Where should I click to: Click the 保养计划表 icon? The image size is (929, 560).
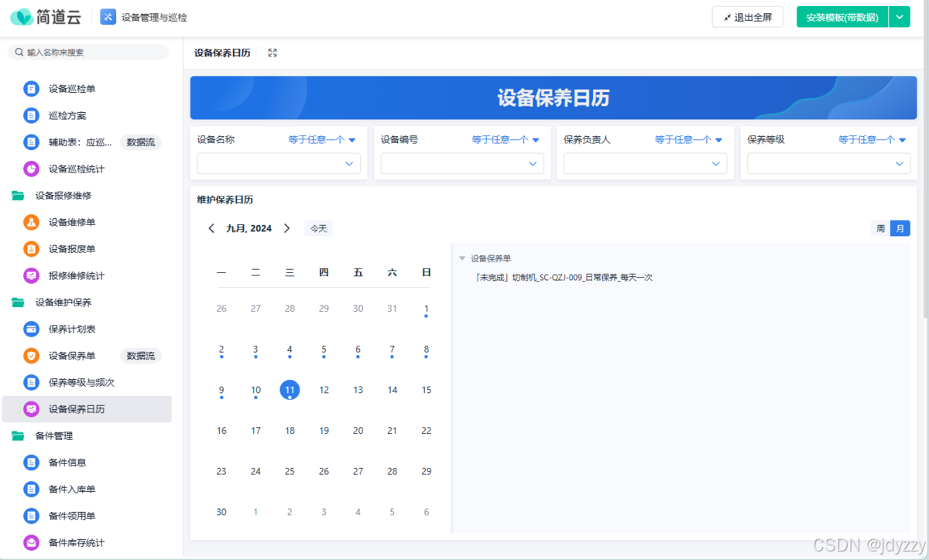31,329
